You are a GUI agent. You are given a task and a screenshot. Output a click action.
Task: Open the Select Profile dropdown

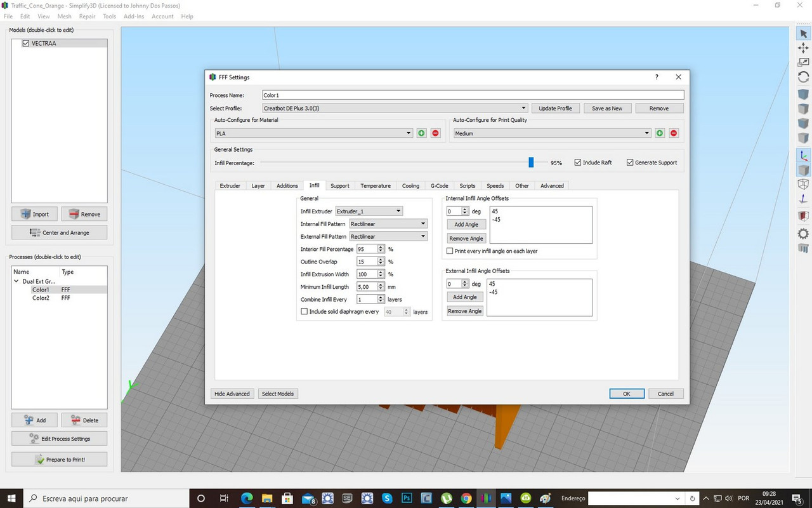pos(395,108)
